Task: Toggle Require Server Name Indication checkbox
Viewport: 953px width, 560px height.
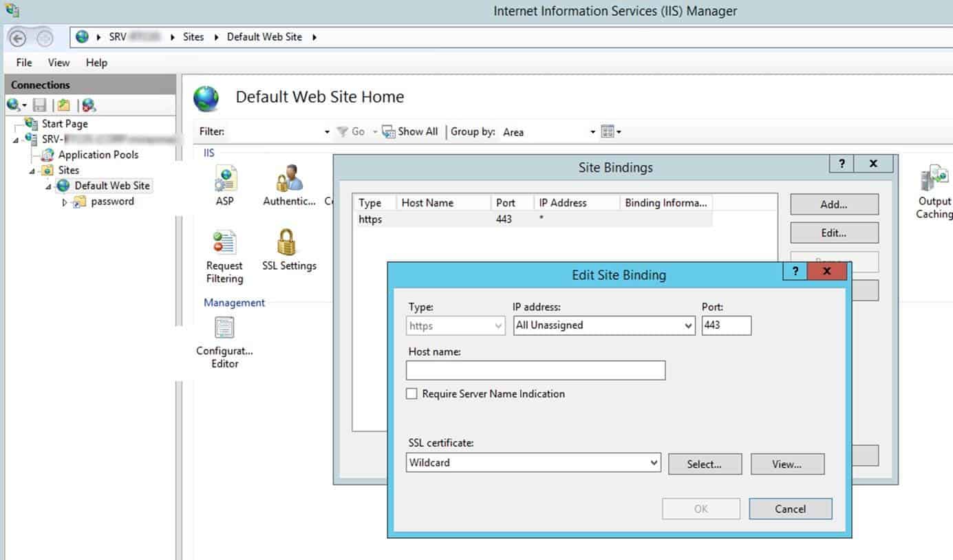Action: pos(411,394)
